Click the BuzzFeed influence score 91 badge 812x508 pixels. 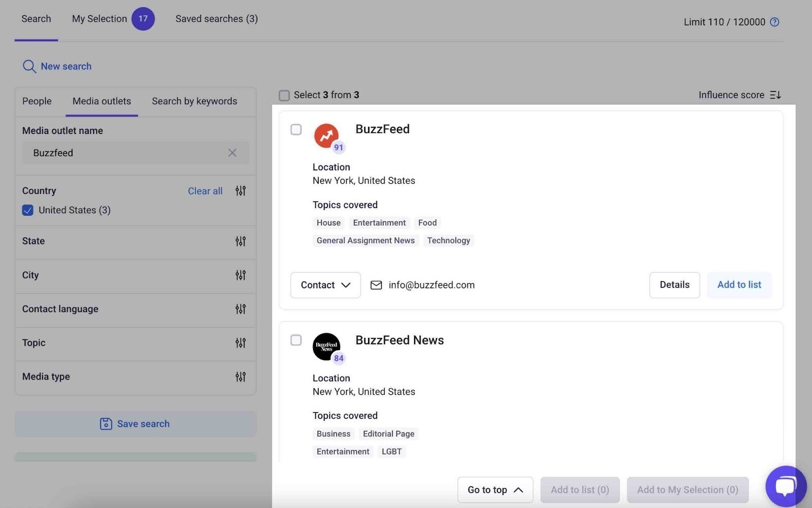tap(339, 148)
